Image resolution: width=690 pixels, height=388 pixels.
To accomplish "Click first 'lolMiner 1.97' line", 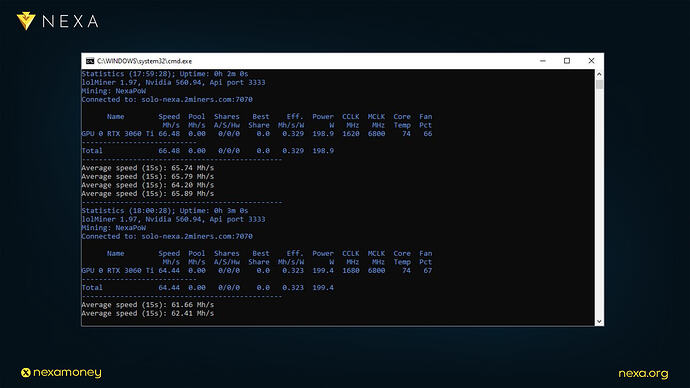I will pos(173,82).
